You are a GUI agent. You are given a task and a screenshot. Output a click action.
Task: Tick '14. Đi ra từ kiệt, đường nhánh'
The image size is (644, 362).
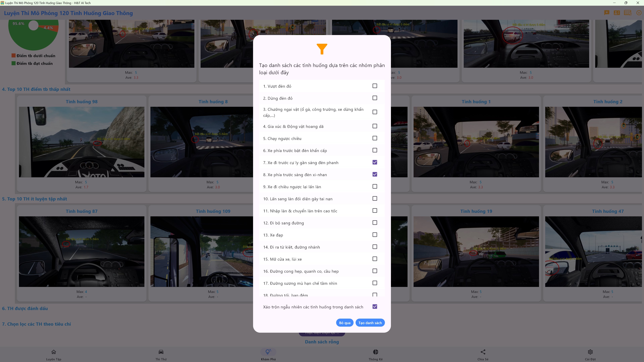tap(375, 247)
